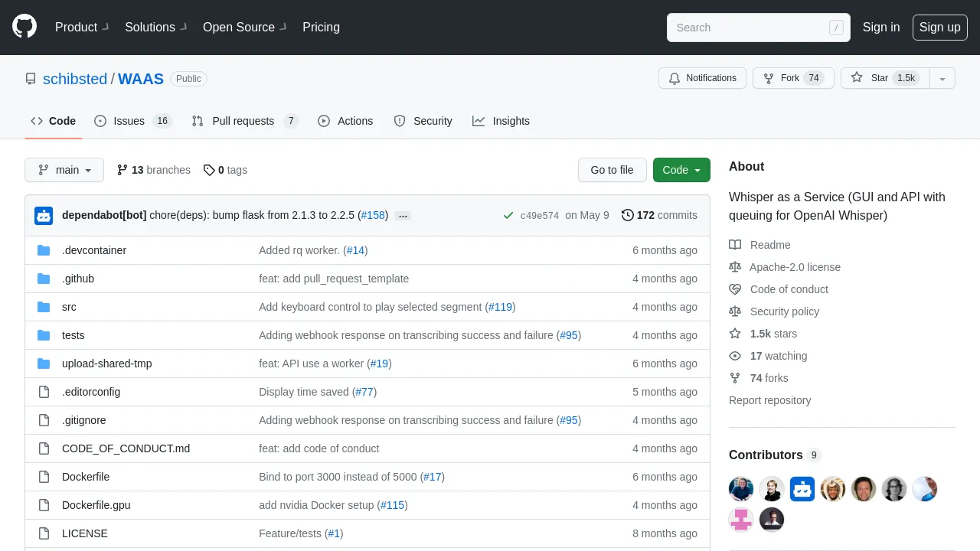The width and height of the screenshot is (980, 551).
Task: Open the .gitignore file
Action: pos(84,420)
